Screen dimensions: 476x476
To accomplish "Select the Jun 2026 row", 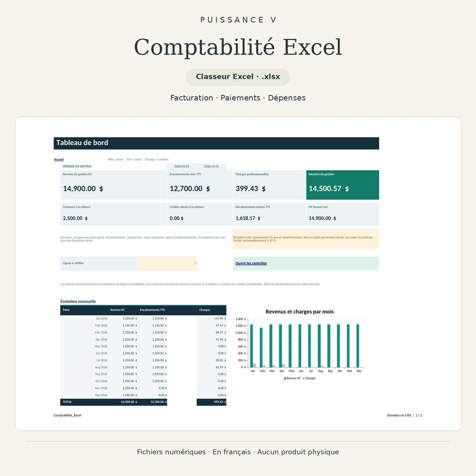I will (x=143, y=353).
